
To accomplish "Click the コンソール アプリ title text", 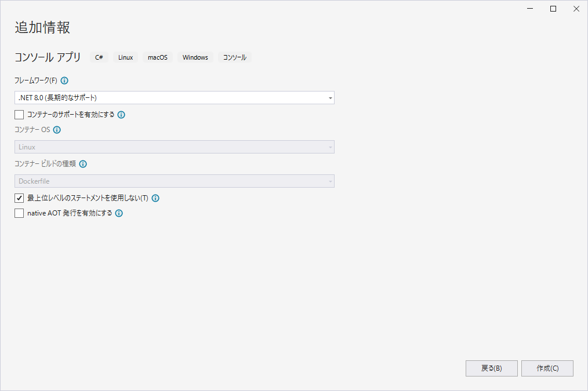I will point(48,57).
